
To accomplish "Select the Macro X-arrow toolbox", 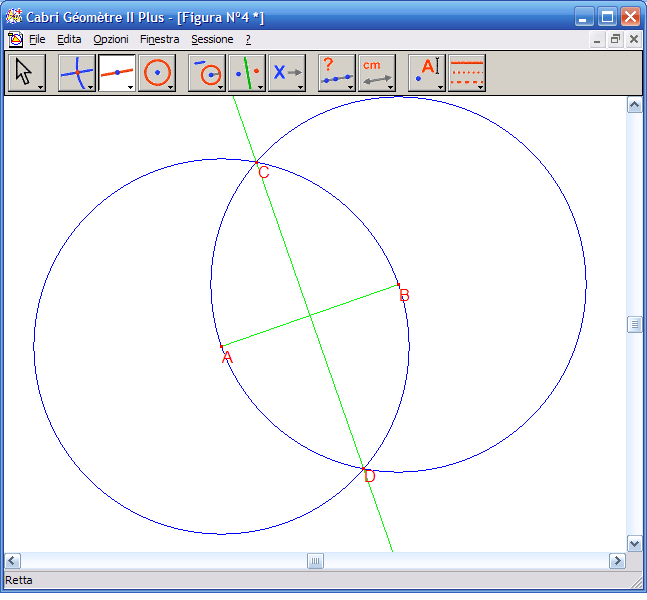I will tap(287, 73).
